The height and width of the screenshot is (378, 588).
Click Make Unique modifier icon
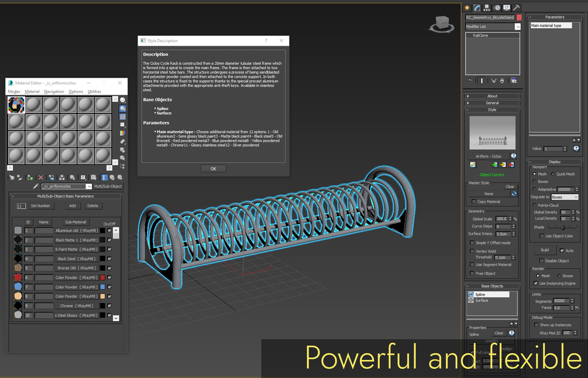coord(494,81)
